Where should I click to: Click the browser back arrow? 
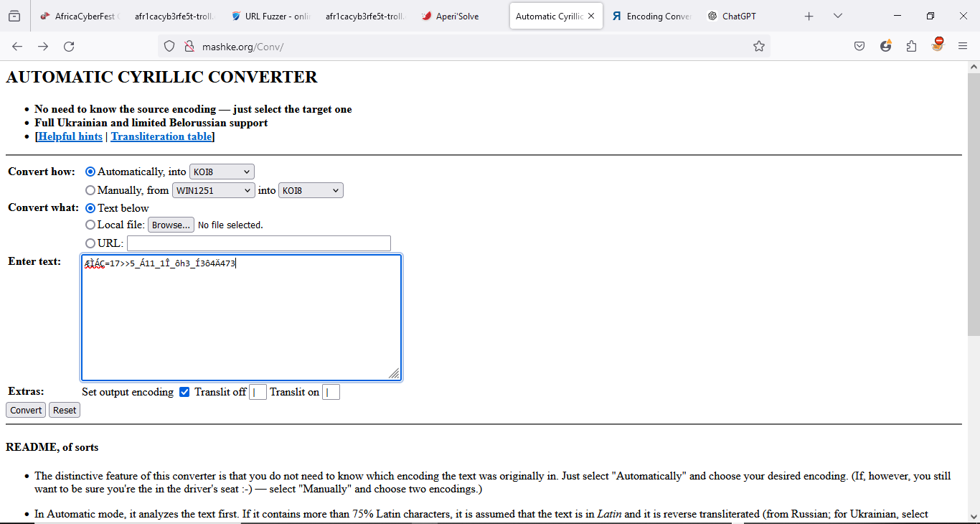[17, 47]
